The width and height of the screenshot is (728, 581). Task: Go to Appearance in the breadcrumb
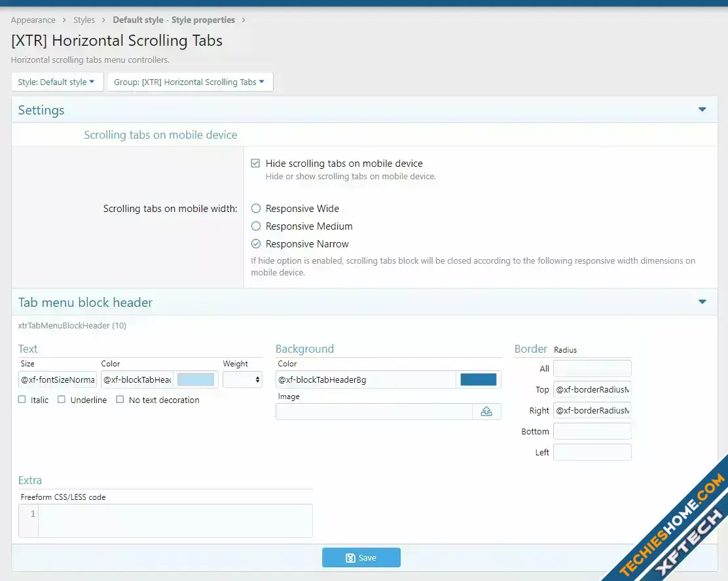click(33, 20)
